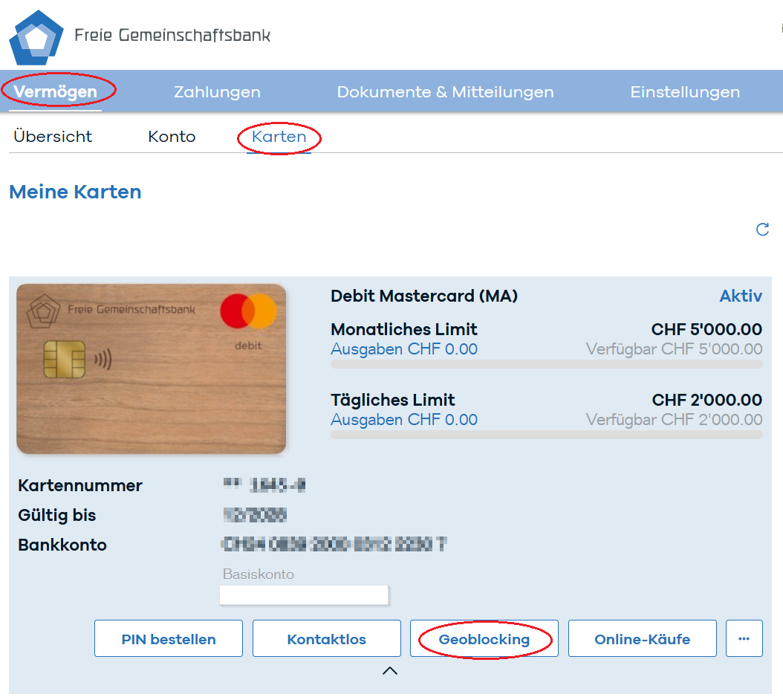Click the Kartennummer label
The width and height of the screenshot is (783, 700).
[x=80, y=485]
